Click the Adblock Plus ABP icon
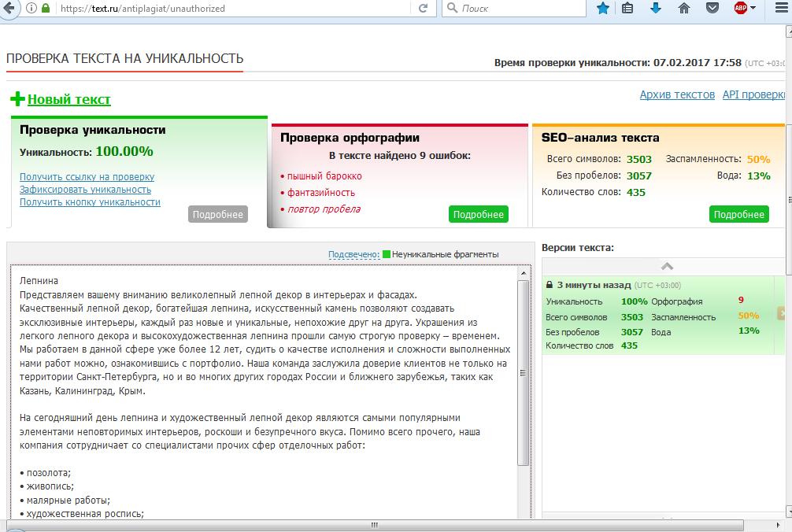This screenshot has width=792, height=532. coord(741,8)
